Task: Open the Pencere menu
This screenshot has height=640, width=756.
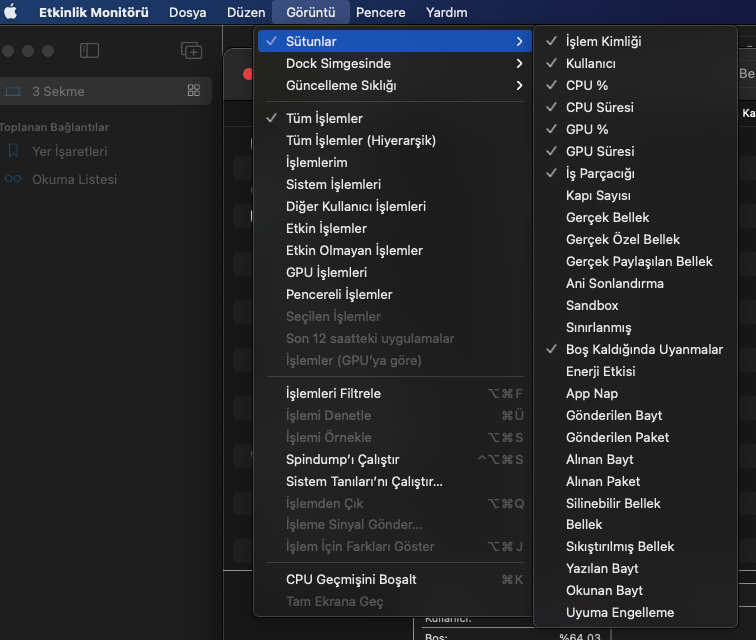Action: [380, 12]
